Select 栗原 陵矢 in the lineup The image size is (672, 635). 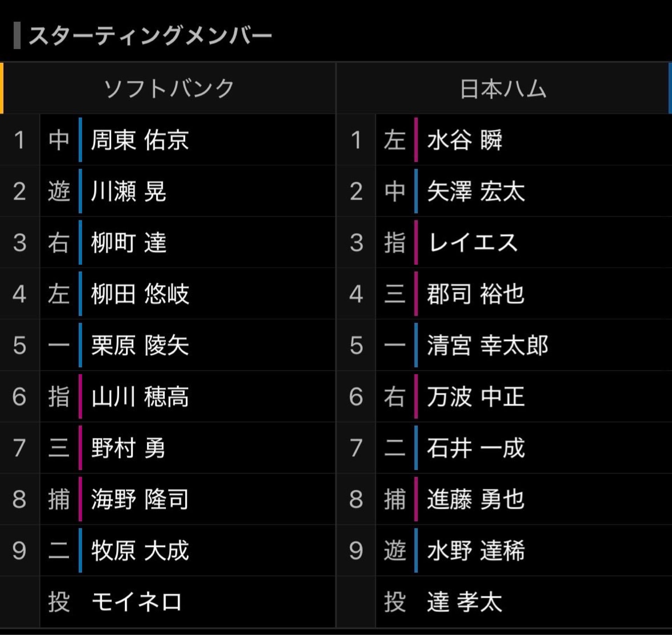pos(140,345)
